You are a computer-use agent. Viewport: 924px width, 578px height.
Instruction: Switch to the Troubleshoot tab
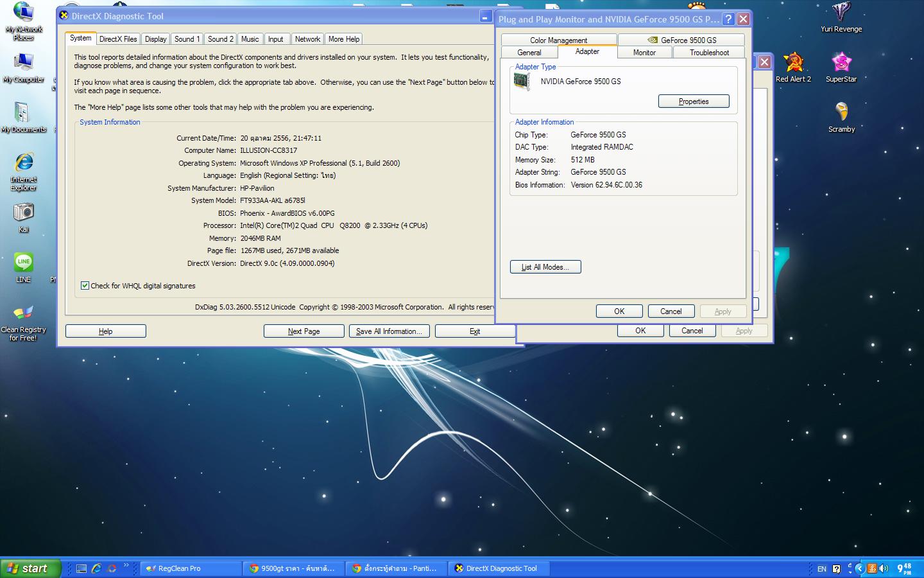(x=709, y=53)
